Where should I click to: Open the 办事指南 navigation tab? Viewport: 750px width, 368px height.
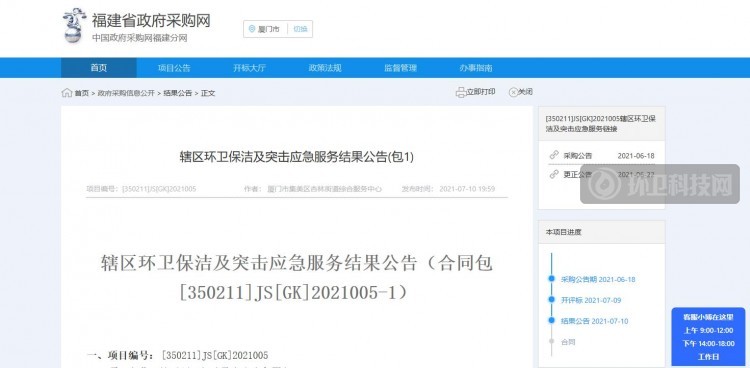(x=476, y=68)
